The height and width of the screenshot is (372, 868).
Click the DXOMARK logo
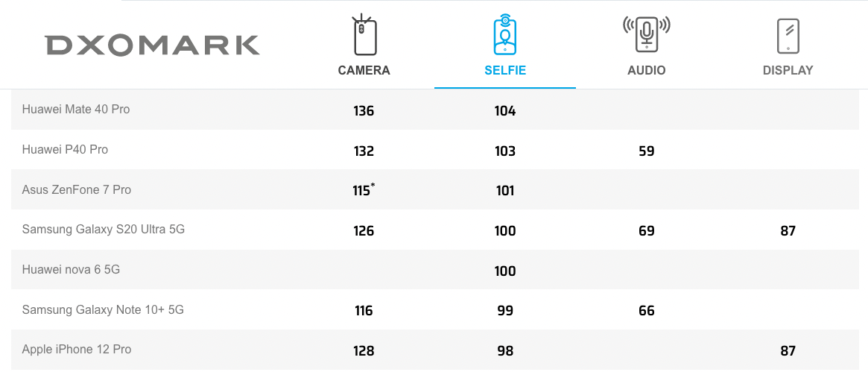coord(152,45)
